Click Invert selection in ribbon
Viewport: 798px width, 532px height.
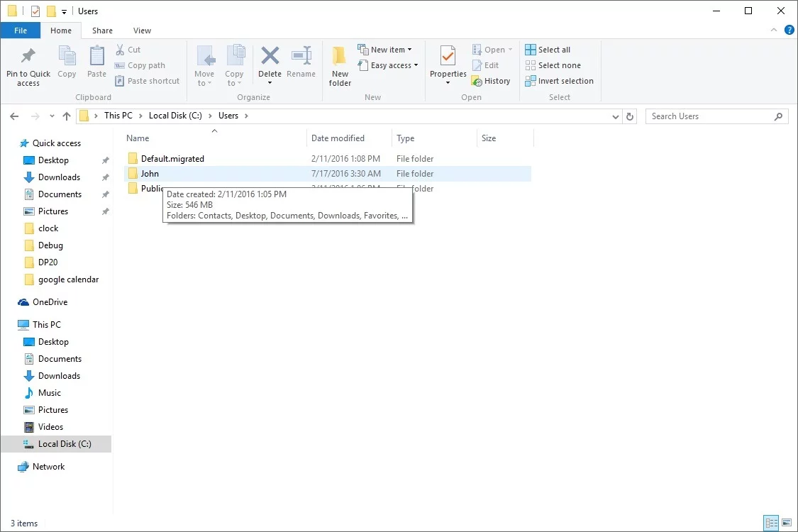560,81
